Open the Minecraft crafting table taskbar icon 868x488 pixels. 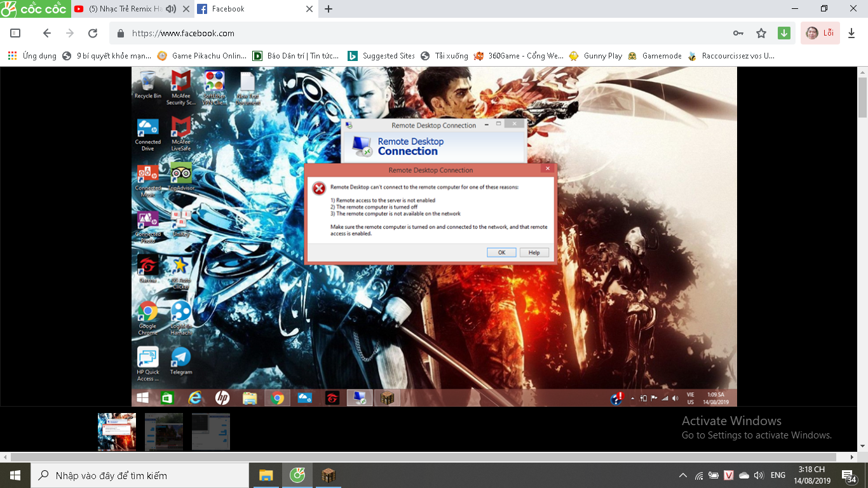pos(328,475)
